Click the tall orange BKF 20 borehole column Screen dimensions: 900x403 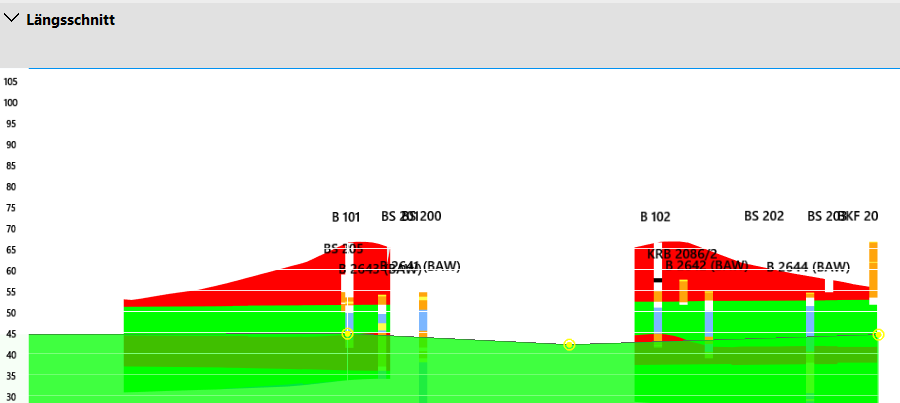point(873,268)
